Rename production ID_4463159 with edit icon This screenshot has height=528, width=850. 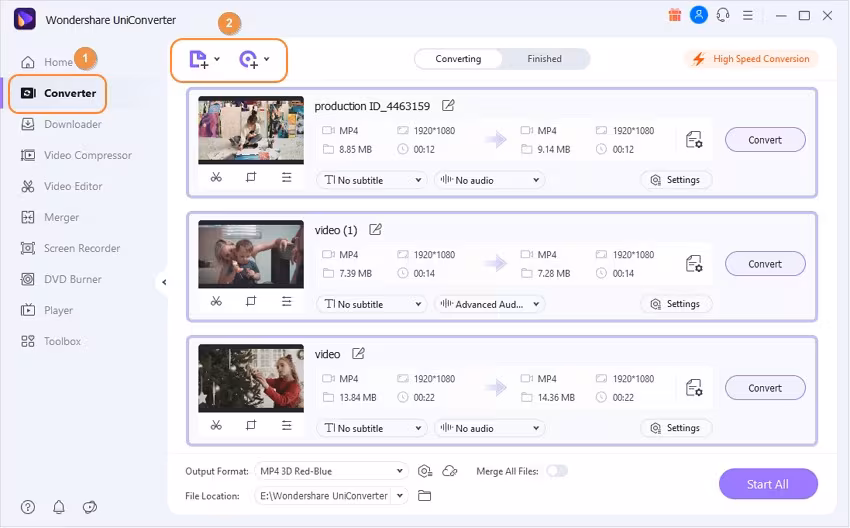pos(448,106)
